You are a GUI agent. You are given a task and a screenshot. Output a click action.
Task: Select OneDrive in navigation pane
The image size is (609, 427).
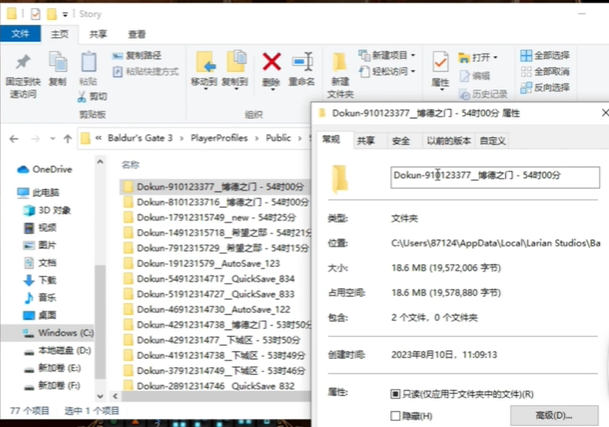coord(45,169)
